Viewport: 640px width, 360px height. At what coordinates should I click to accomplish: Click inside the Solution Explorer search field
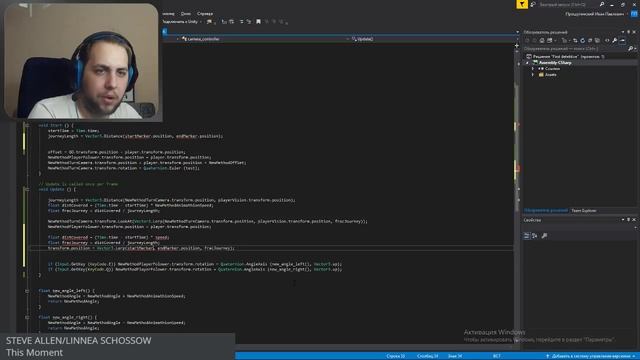[x=576, y=48]
